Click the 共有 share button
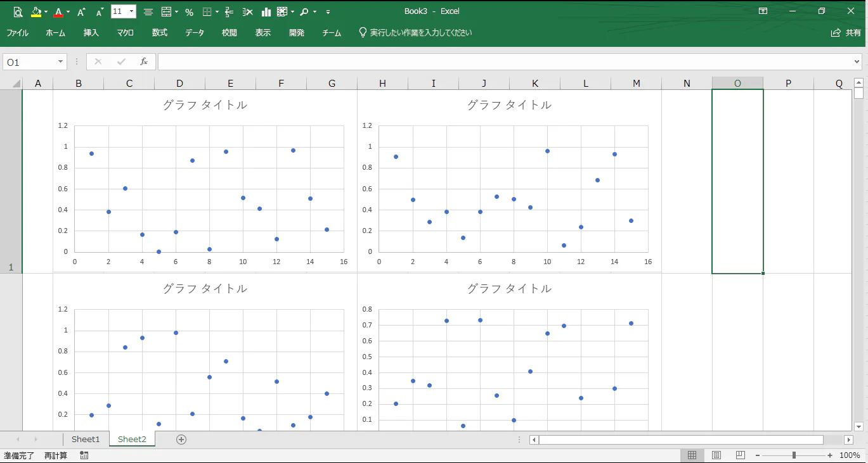Viewport: 868px width, 463px height. click(846, 33)
